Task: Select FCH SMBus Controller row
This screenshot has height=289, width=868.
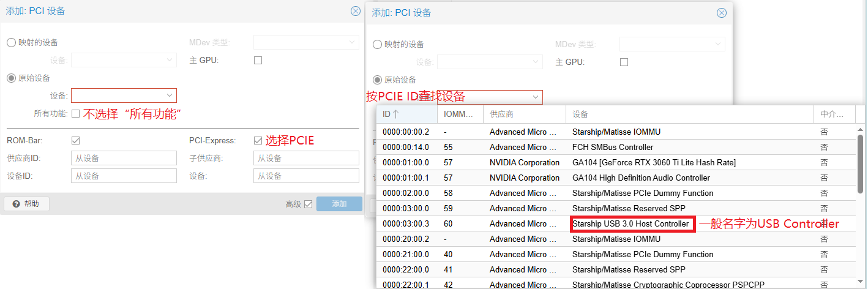Action: tap(616, 147)
